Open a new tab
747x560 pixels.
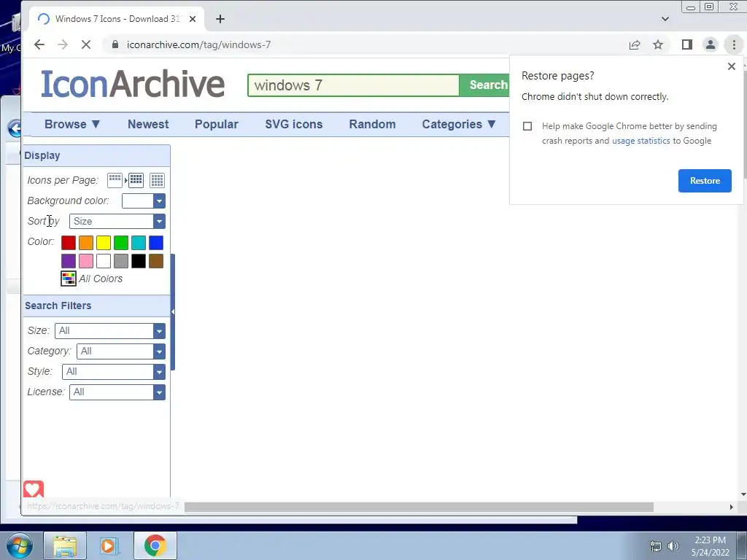220,19
